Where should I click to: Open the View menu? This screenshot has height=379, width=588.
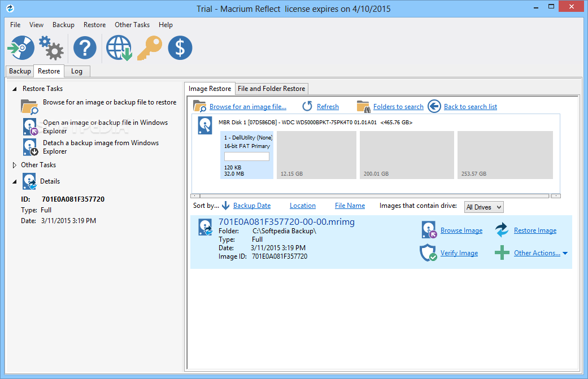(36, 25)
